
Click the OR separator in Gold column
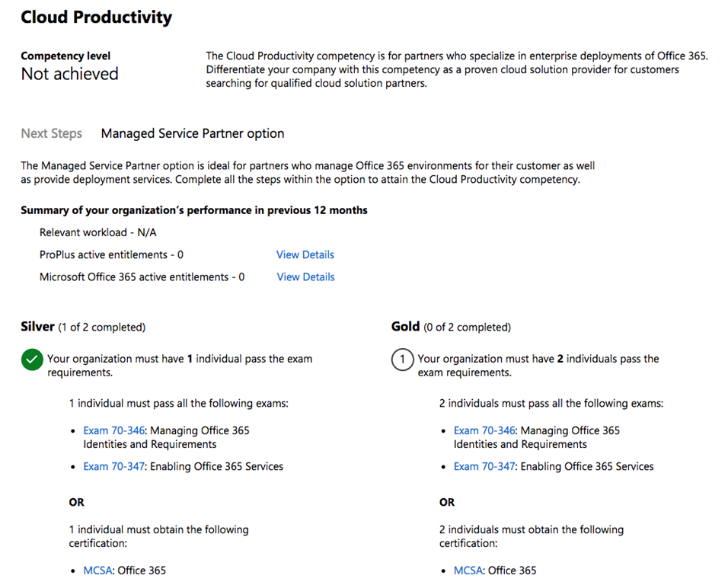click(x=447, y=503)
